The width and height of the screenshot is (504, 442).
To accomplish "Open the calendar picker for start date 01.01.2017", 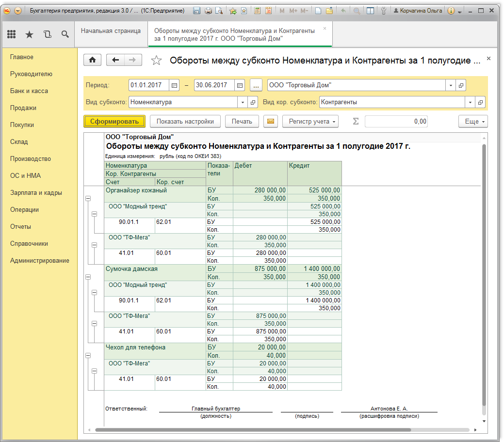I will 175,85.
